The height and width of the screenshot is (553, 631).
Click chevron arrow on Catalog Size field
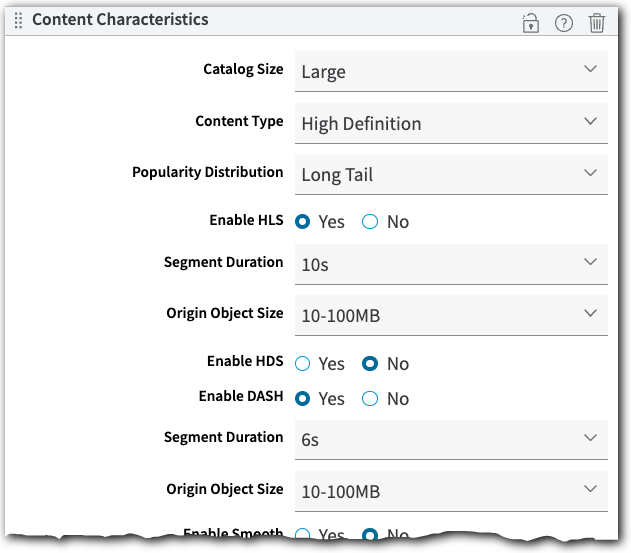tap(590, 70)
